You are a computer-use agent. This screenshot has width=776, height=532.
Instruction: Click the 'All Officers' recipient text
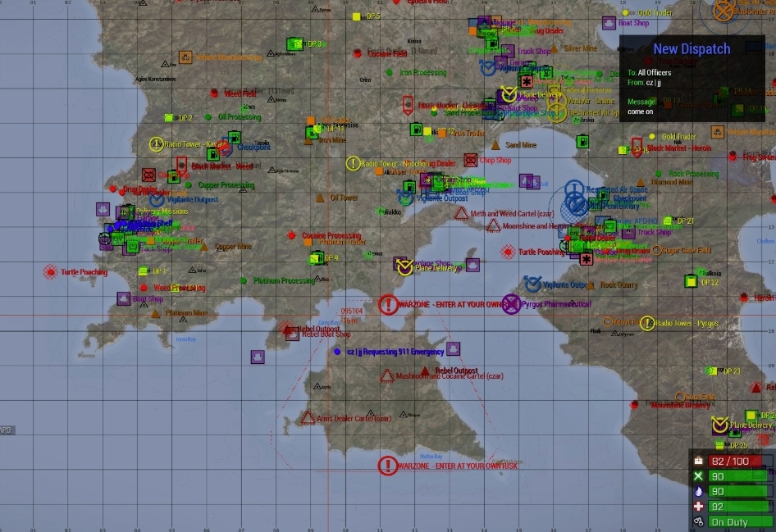click(x=655, y=73)
